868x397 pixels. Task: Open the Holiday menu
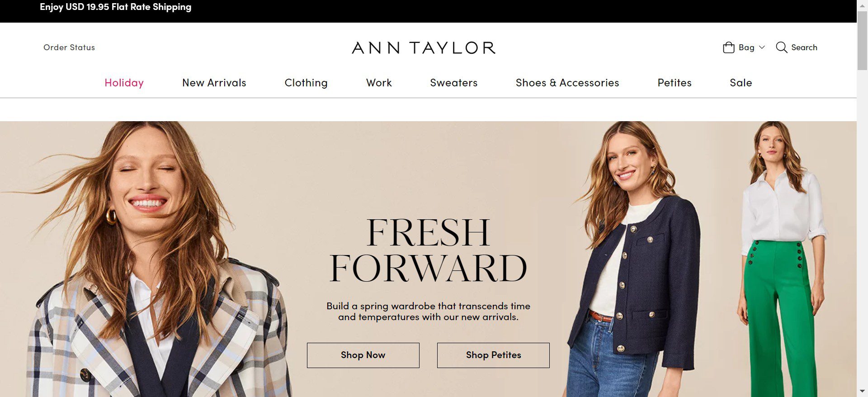124,83
